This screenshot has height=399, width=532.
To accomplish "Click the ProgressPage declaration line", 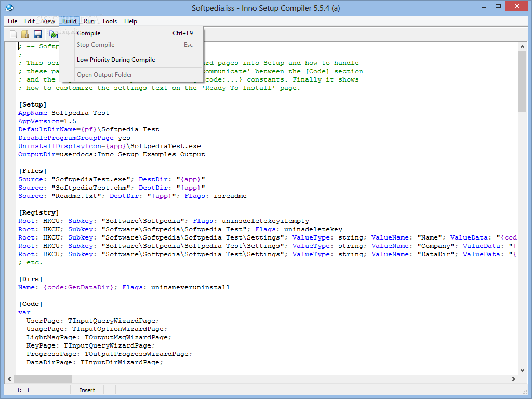I will 109,354.
